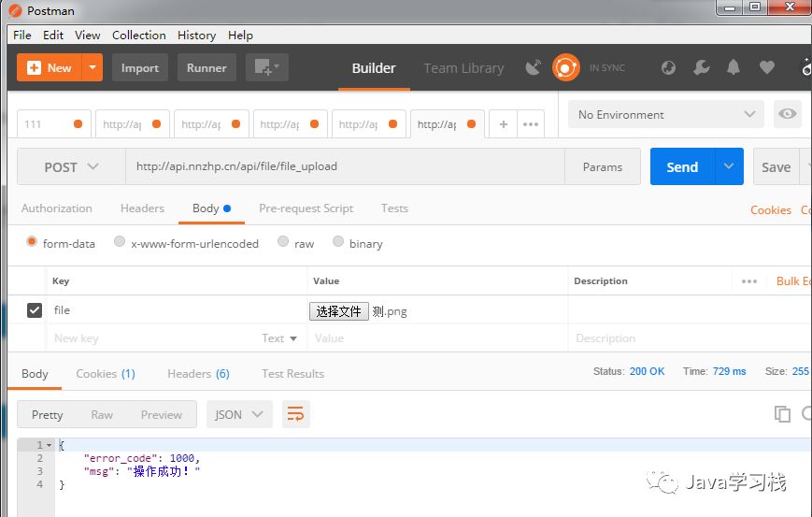This screenshot has height=517, width=812.
Task: Click the orange sync status icon
Action: point(565,68)
